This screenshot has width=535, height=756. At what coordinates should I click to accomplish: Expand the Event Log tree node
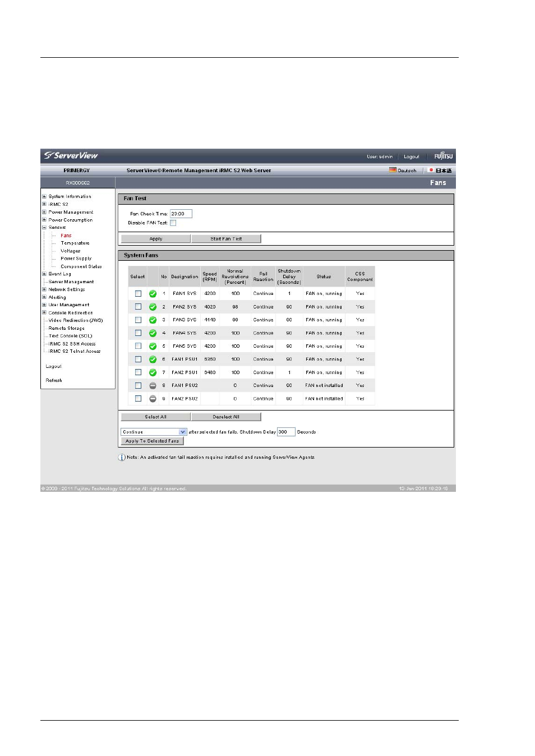click(x=44, y=274)
